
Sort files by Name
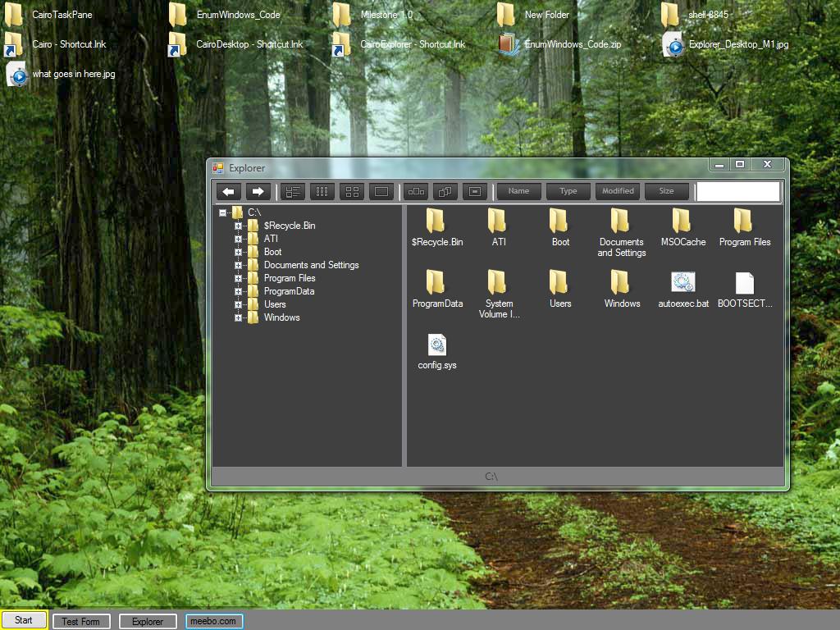tap(518, 191)
